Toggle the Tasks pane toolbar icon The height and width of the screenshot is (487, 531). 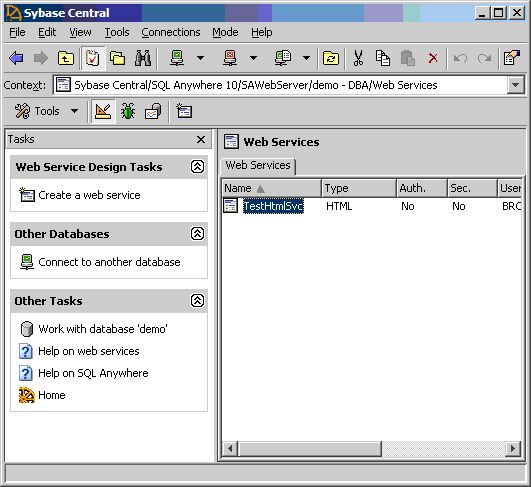click(x=92, y=58)
